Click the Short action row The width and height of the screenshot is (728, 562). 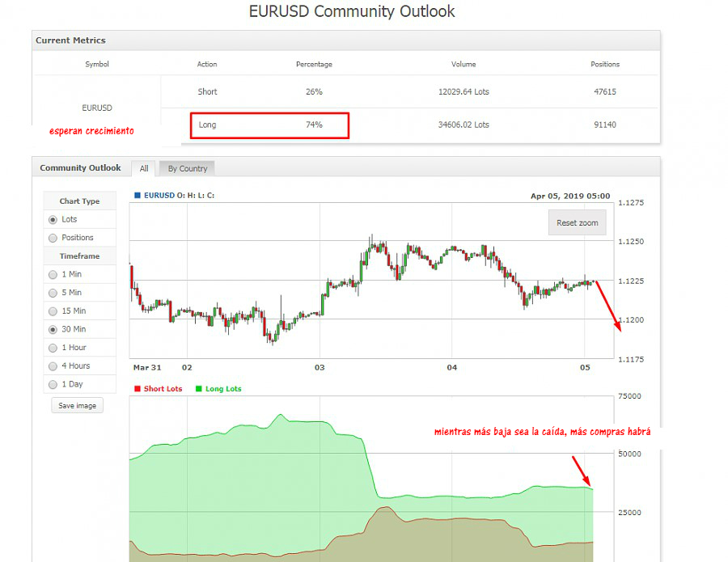click(207, 92)
